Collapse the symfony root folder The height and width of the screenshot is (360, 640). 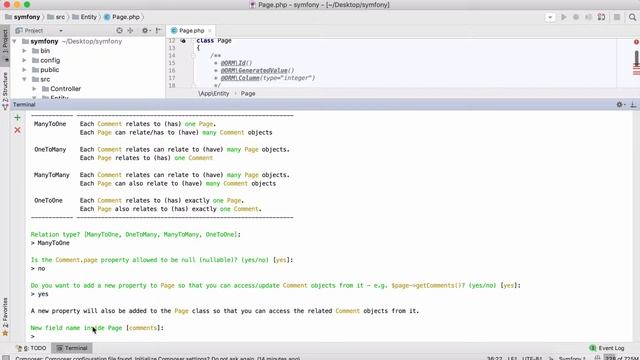pyautogui.click(x=15, y=41)
